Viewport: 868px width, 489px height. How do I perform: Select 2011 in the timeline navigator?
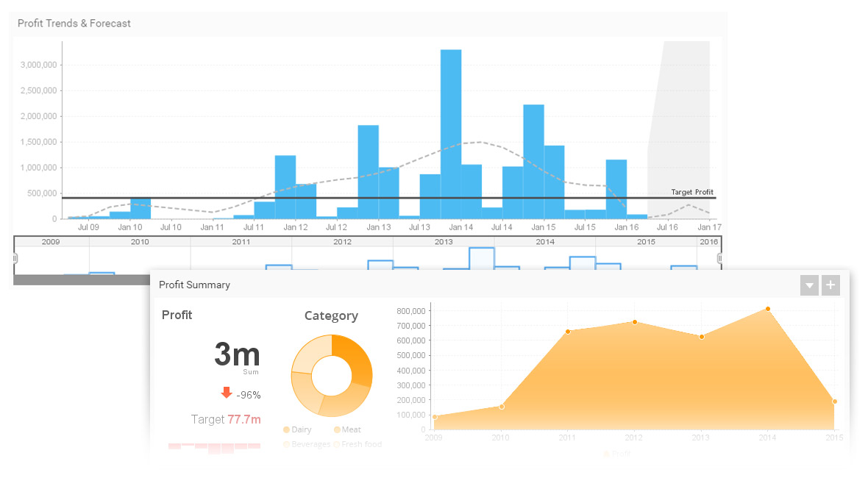[241, 242]
